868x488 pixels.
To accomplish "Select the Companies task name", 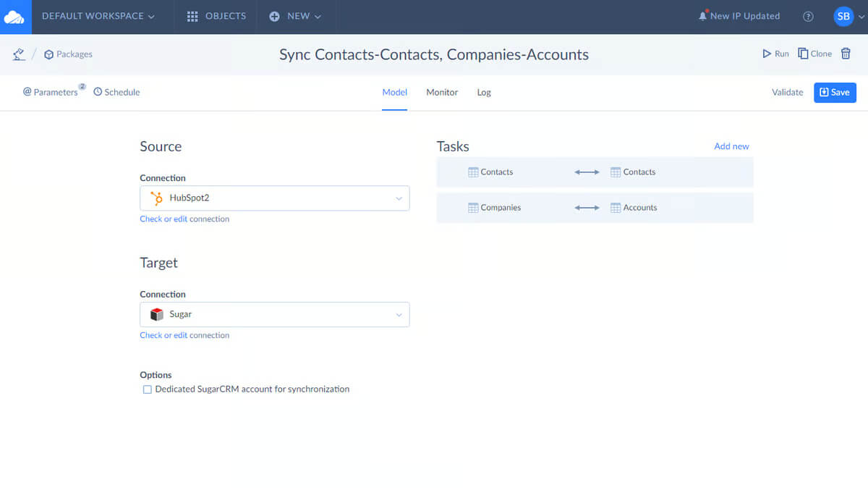I will [501, 208].
